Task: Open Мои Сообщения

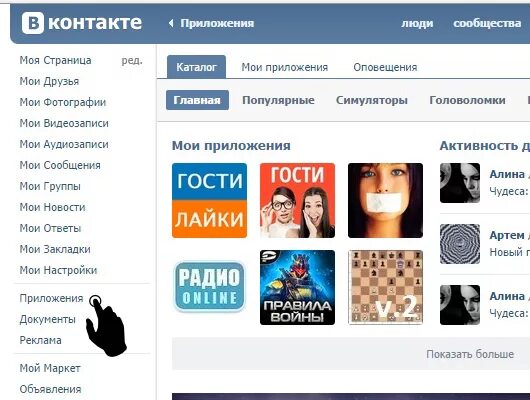Action: pyautogui.click(x=60, y=165)
